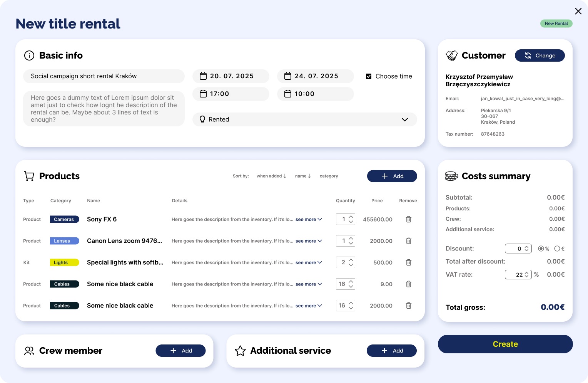The width and height of the screenshot is (588, 383).
Task: Open the Rented status dropdown
Action: point(305,119)
